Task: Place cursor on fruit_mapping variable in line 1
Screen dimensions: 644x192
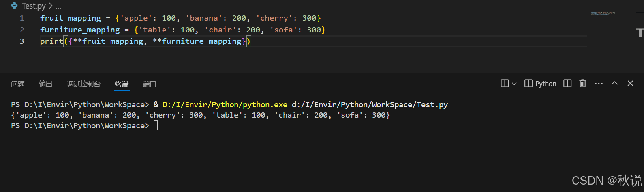Action: tap(71, 18)
